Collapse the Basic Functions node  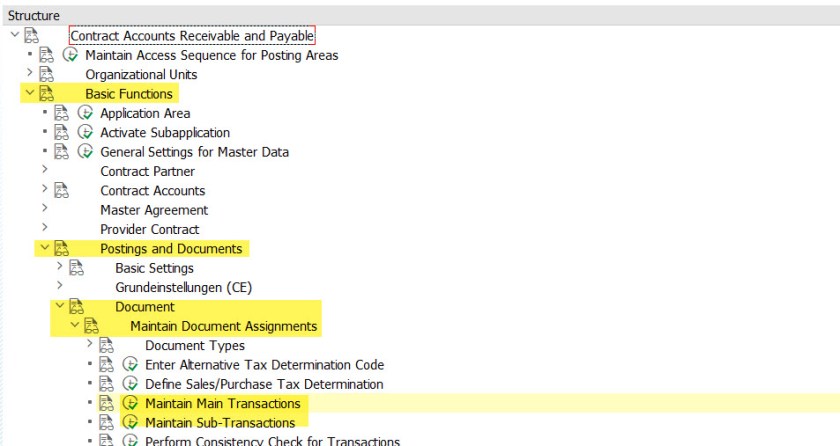(x=29, y=93)
